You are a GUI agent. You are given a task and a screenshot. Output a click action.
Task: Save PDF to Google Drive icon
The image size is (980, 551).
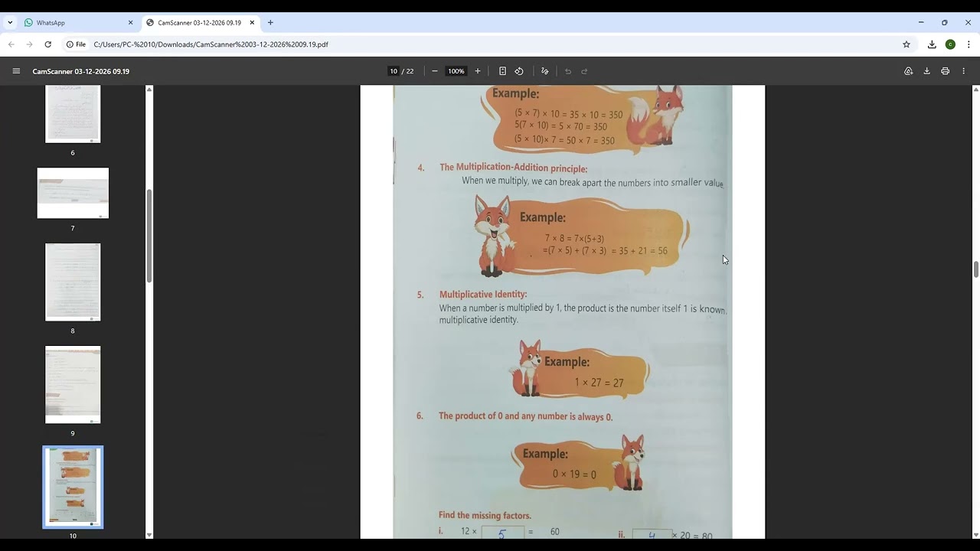pos(908,71)
